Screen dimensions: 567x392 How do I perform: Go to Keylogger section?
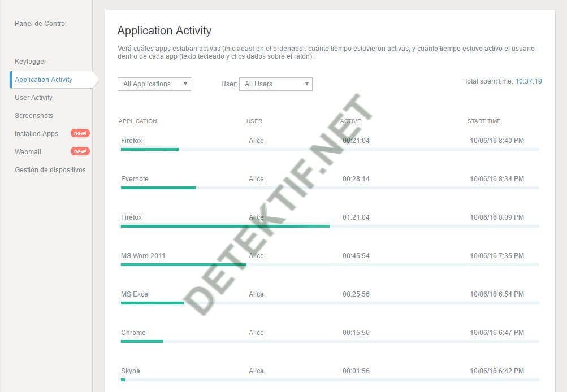click(x=31, y=62)
